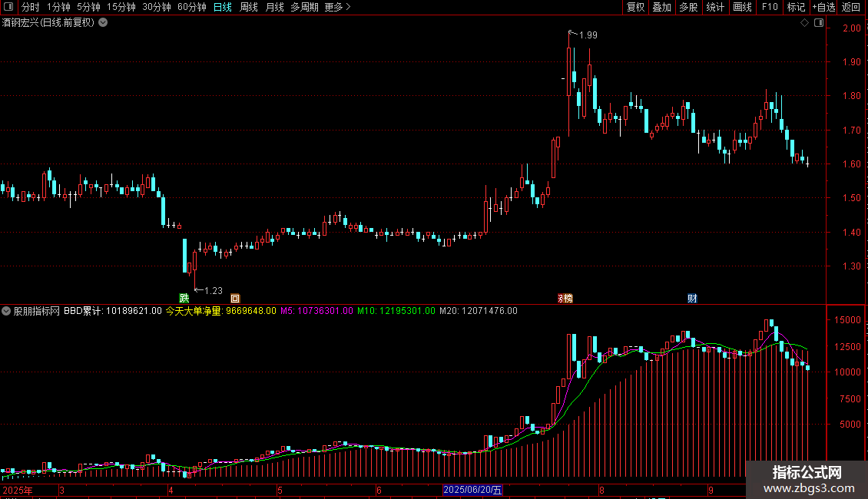Open the blue 财 marker icon
The height and width of the screenshot is (499, 868).
(x=692, y=298)
